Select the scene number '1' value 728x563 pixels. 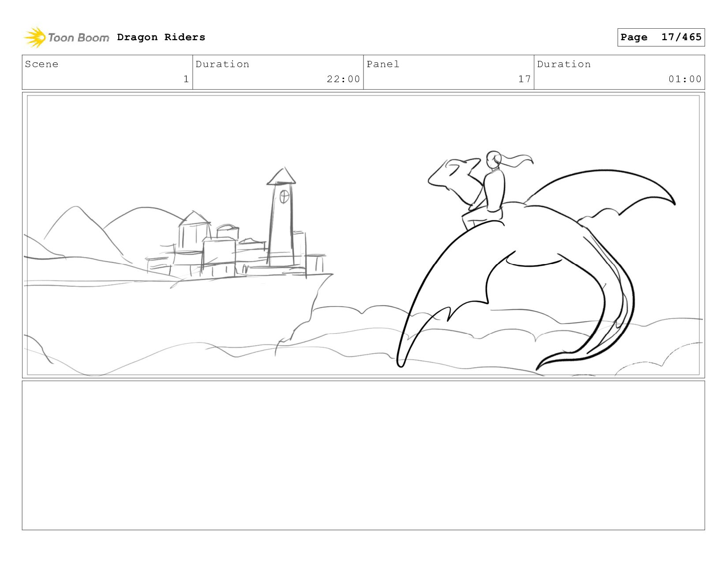click(186, 79)
